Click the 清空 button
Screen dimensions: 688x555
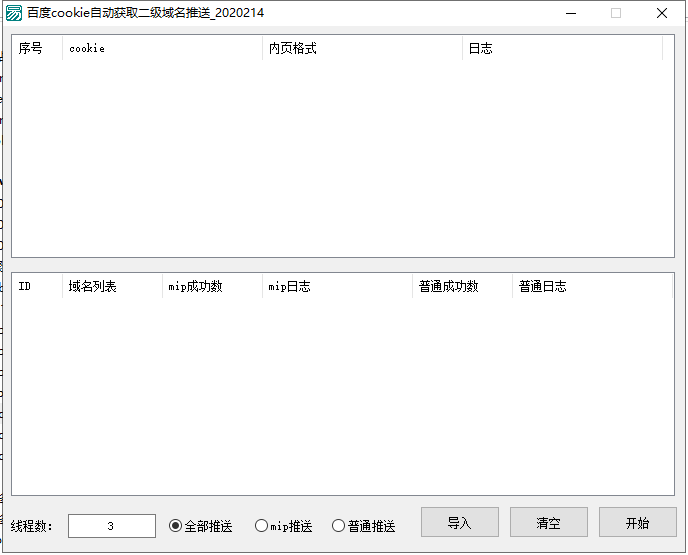pyautogui.click(x=548, y=522)
